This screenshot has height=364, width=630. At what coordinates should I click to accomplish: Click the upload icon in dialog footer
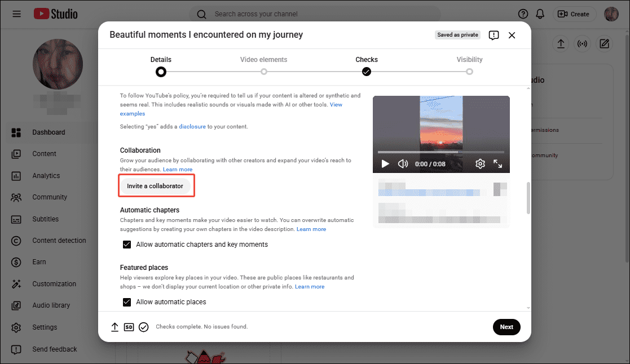click(x=115, y=327)
